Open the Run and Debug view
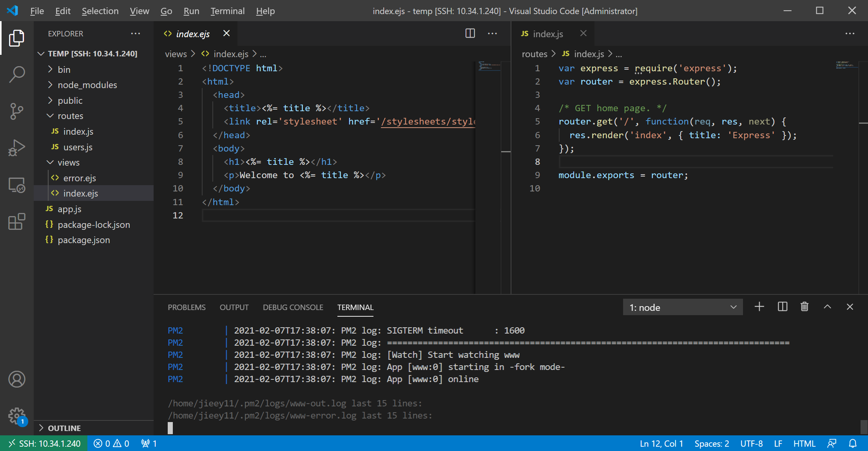 point(16,148)
